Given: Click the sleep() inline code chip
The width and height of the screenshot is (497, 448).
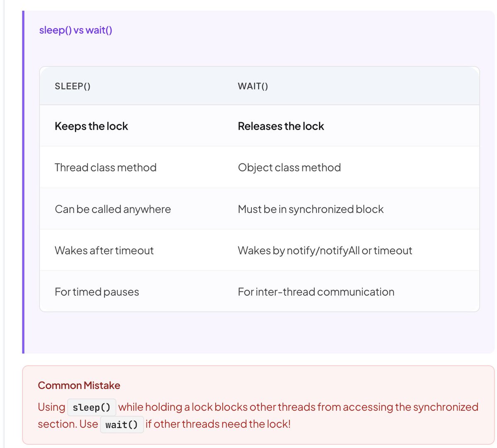Looking at the screenshot, I should [x=92, y=407].
